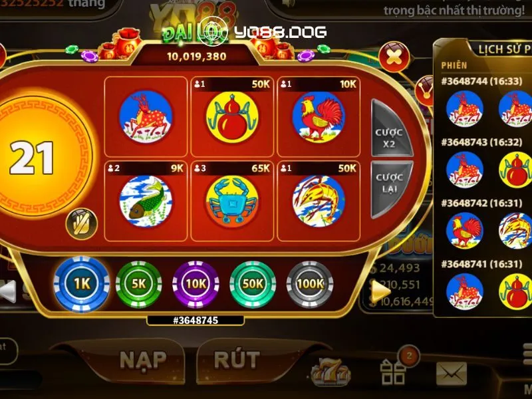Screen dimensions: 532x399
Task: Select the 10K purple chip
Action: tap(196, 284)
